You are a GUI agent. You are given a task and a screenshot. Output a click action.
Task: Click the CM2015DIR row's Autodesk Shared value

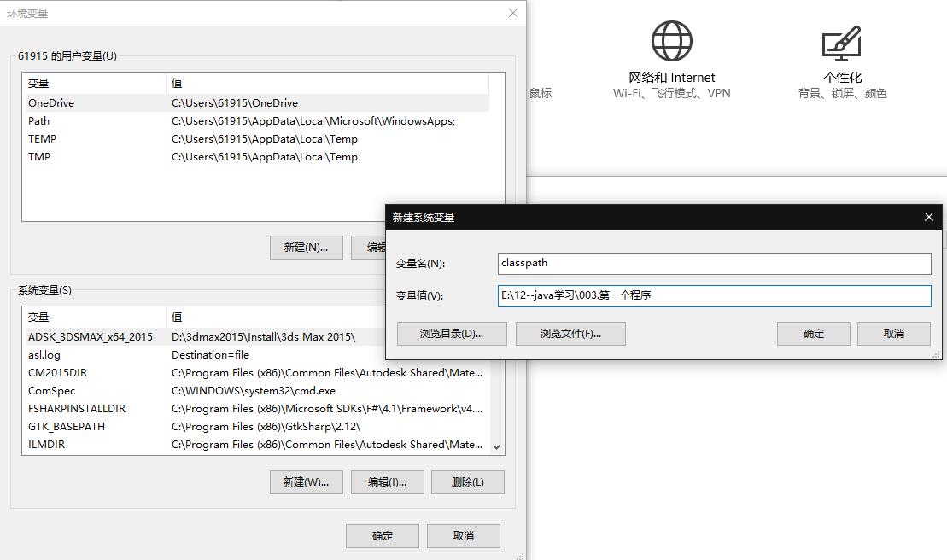[327, 373]
